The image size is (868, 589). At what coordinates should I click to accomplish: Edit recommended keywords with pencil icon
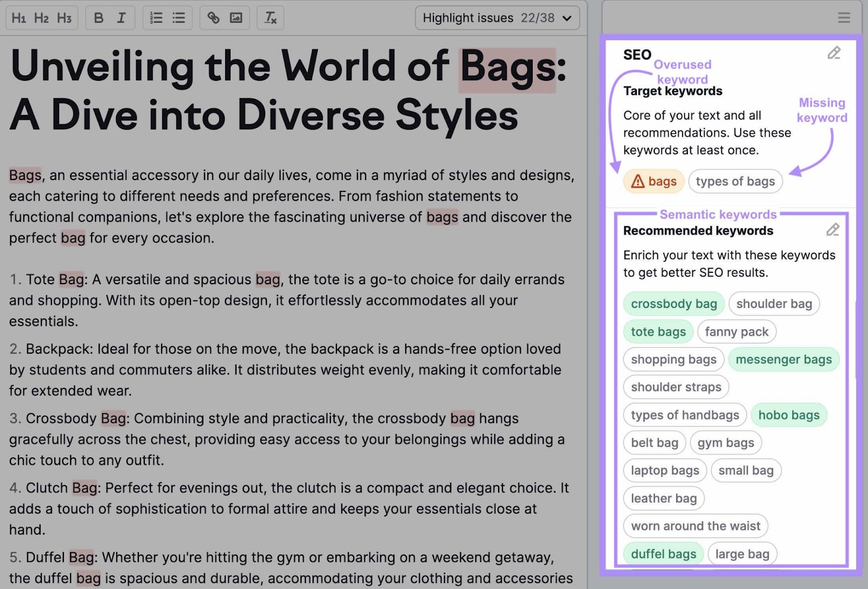point(833,230)
